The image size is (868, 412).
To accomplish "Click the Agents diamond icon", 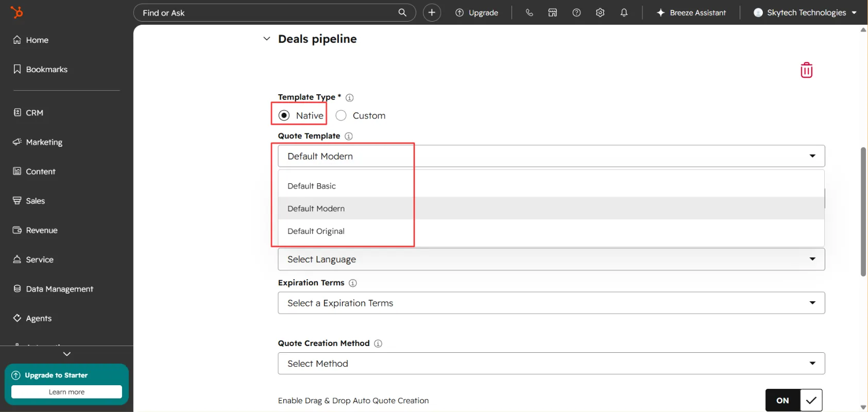I will tap(17, 318).
